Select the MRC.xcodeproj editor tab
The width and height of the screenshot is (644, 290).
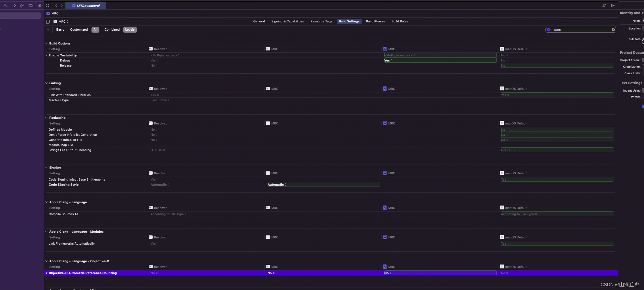click(x=86, y=5)
